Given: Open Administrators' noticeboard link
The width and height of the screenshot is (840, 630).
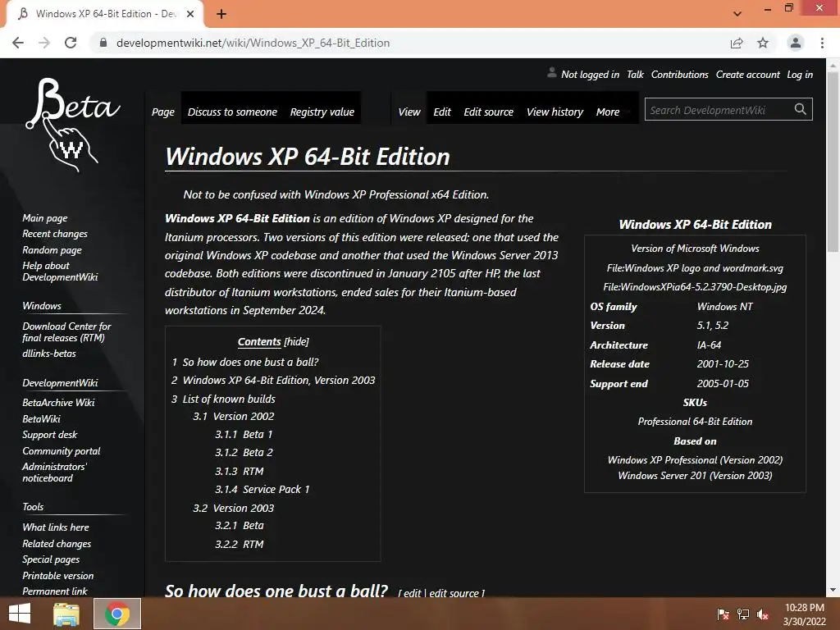Looking at the screenshot, I should pos(54,472).
